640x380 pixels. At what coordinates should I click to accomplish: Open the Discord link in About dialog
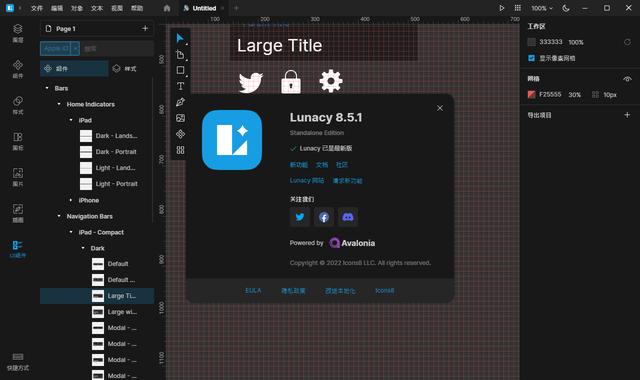click(348, 217)
